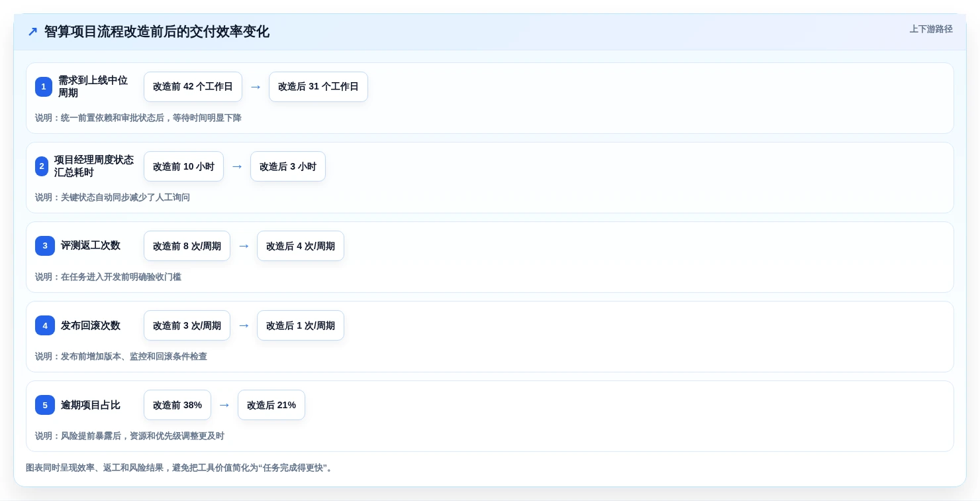Image resolution: width=980 pixels, height=501 pixels.
Task: Select the 改造后 3 小时 chip
Action: click(x=288, y=166)
